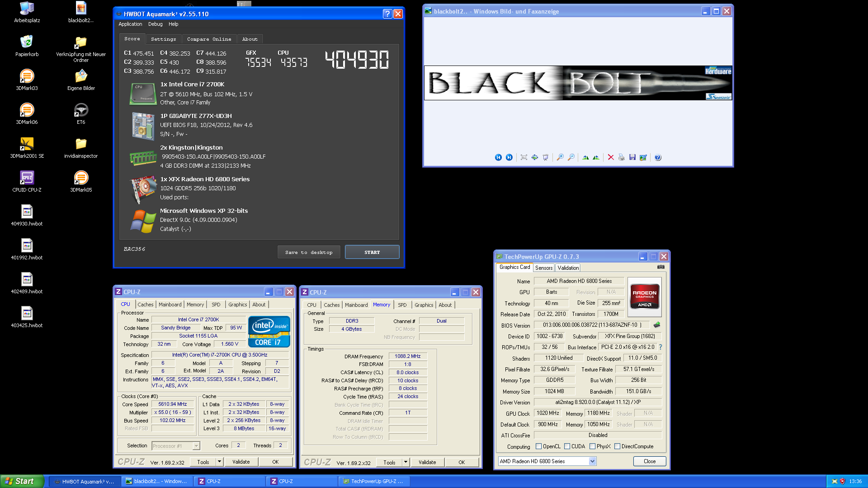Click the system tray clock showing 13:36
Viewport: 868px width, 488px height.
coord(855,481)
